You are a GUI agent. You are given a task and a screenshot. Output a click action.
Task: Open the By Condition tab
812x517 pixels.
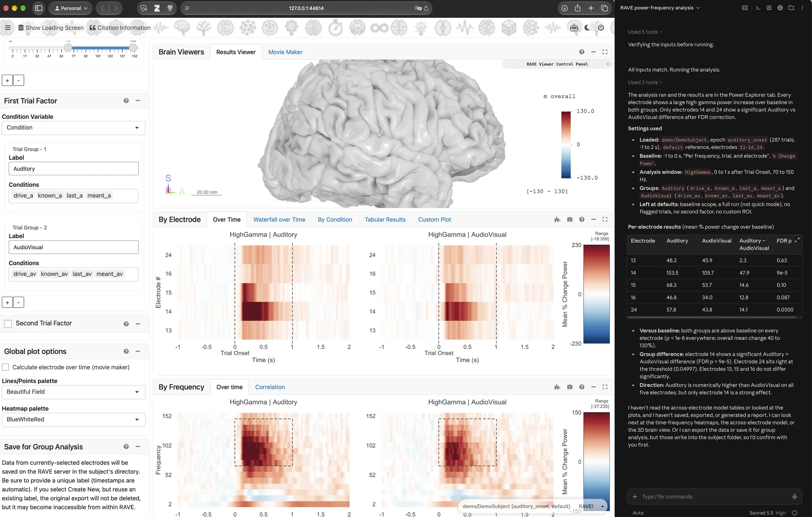(x=335, y=220)
